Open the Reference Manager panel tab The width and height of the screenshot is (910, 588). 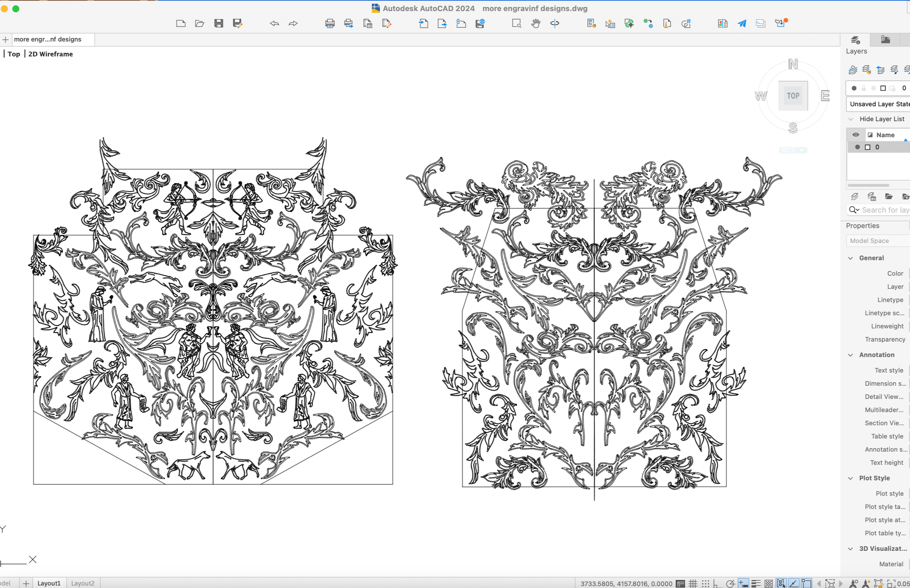[885, 40]
